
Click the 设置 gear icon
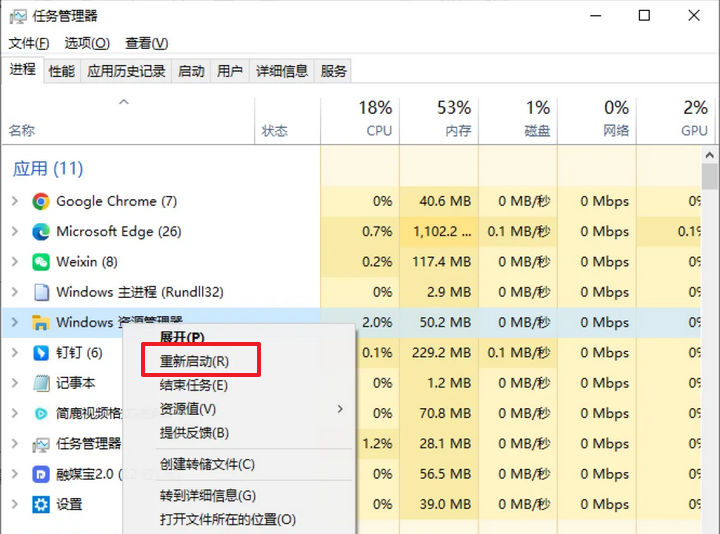(x=41, y=505)
